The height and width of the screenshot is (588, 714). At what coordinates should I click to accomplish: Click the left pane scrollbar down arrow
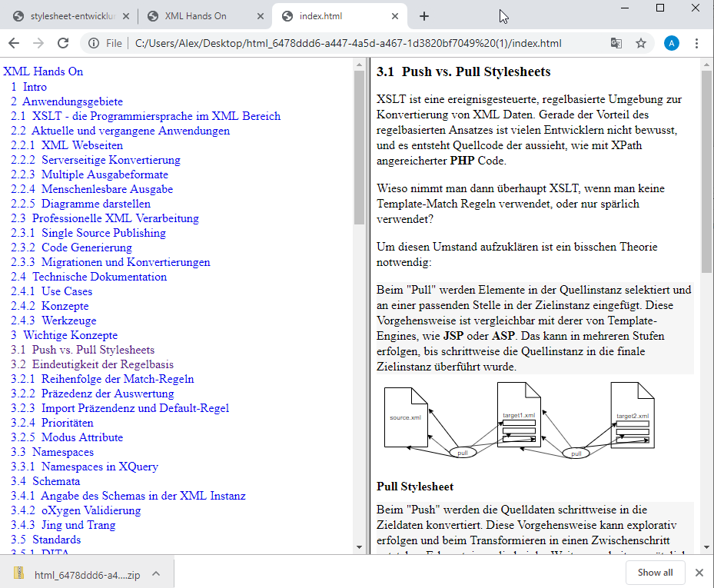pos(359,546)
